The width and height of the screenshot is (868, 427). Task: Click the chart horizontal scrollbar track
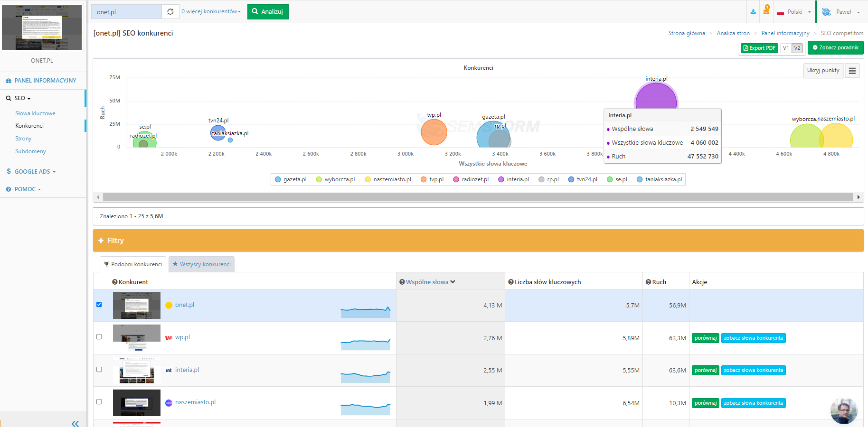(x=478, y=197)
